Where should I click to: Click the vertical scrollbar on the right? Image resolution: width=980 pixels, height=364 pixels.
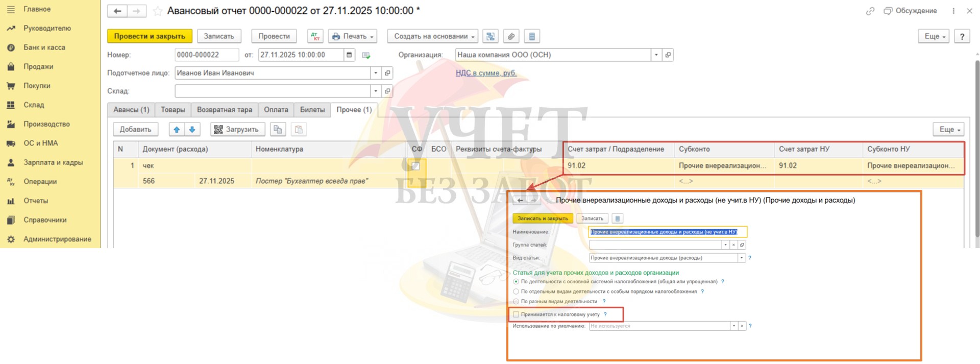(x=977, y=148)
